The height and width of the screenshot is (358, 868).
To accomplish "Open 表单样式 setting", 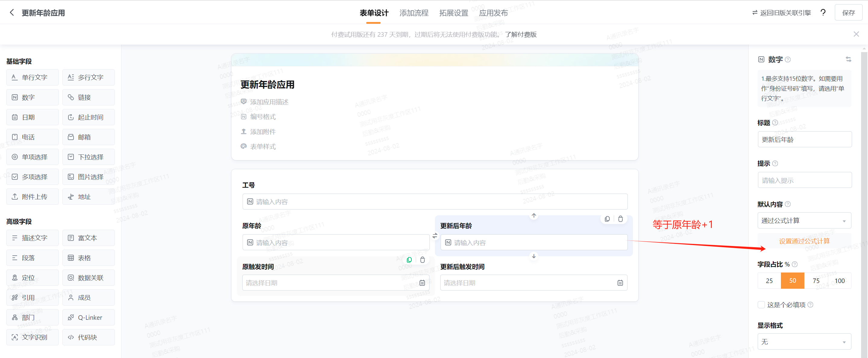I will click(x=258, y=147).
